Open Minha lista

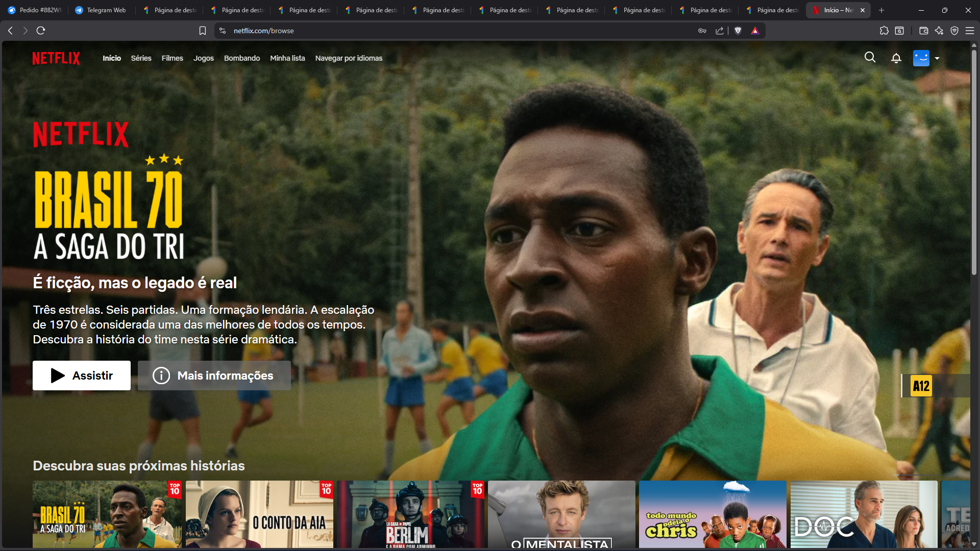coord(287,58)
